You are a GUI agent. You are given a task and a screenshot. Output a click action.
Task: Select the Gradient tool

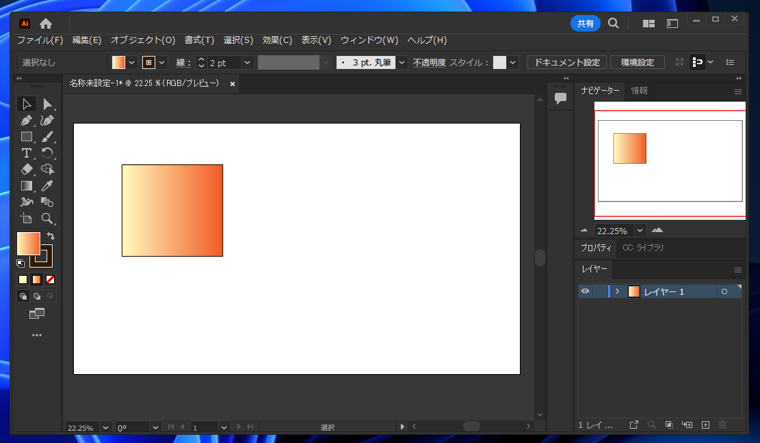(26, 186)
